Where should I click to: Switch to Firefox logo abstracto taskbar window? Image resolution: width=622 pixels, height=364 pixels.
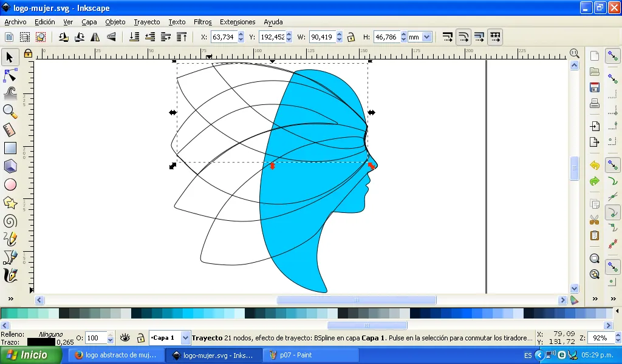tap(115, 355)
